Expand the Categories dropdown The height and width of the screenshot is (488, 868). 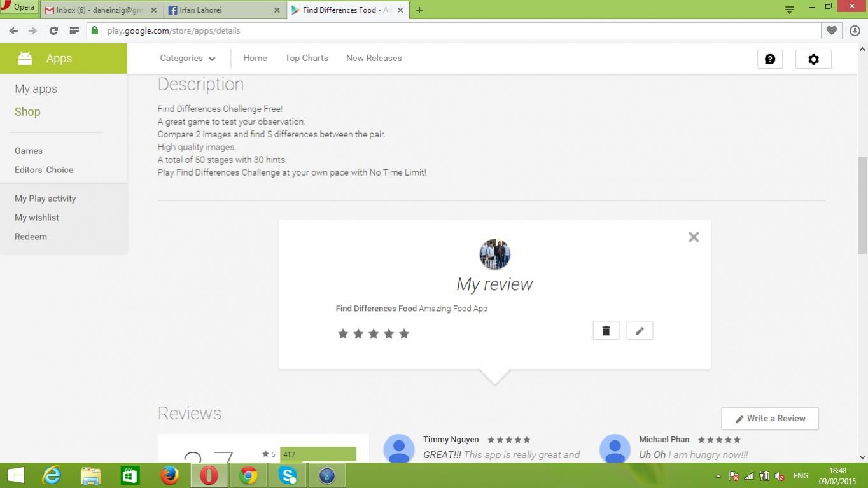point(188,58)
